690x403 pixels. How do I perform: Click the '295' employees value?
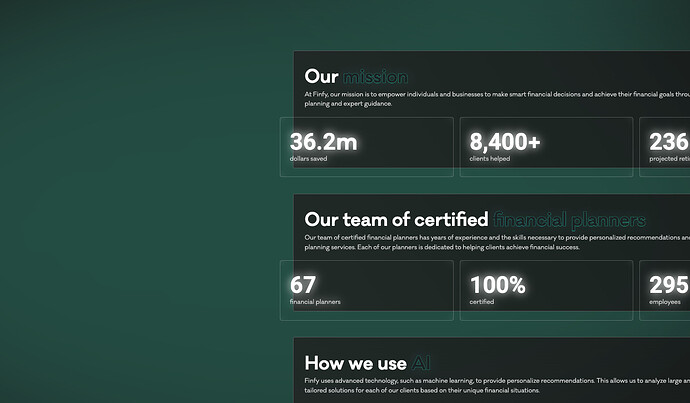[669, 285]
